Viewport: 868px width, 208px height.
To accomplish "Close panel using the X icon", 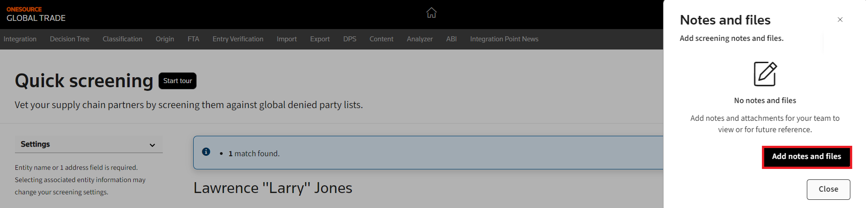I will pos(840,20).
